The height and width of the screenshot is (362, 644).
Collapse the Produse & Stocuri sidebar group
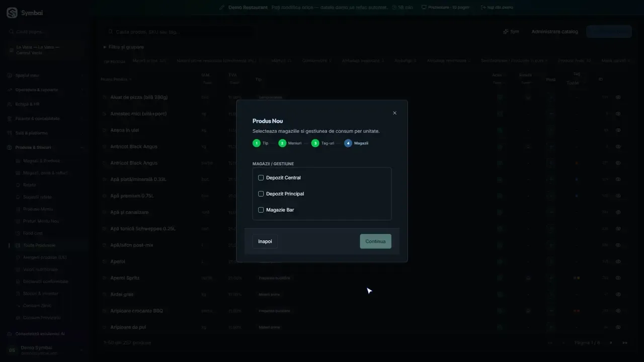pyautogui.click(x=45, y=147)
